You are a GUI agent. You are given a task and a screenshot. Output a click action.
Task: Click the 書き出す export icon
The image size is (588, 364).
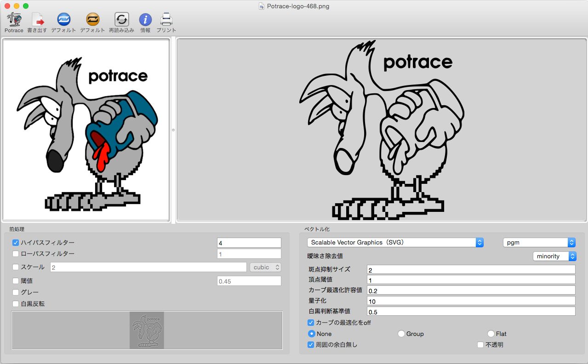(38, 20)
